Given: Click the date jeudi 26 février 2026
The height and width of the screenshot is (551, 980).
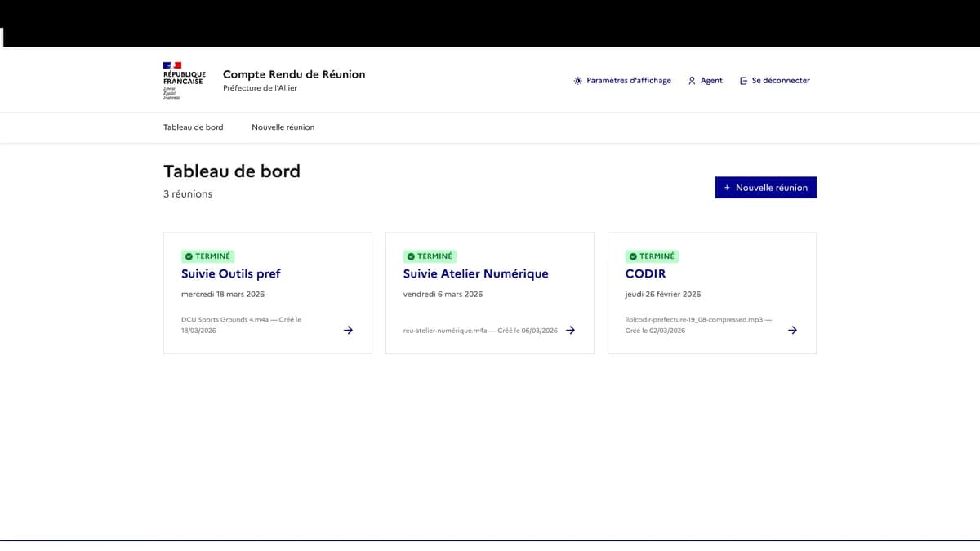Looking at the screenshot, I should coord(663,295).
